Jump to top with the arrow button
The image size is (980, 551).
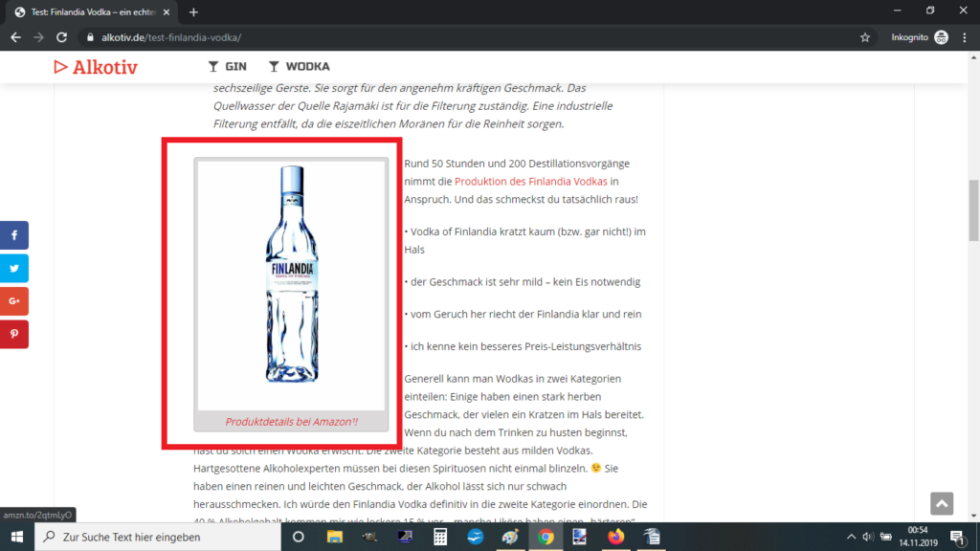pos(942,503)
